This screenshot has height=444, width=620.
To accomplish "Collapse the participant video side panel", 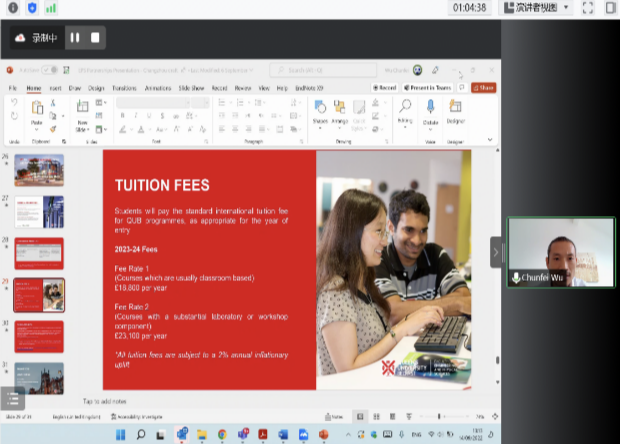I will tap(496, 252).
